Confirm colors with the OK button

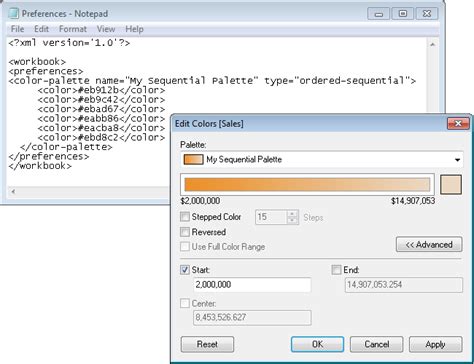pyautogui.click(x=317, y=344)
